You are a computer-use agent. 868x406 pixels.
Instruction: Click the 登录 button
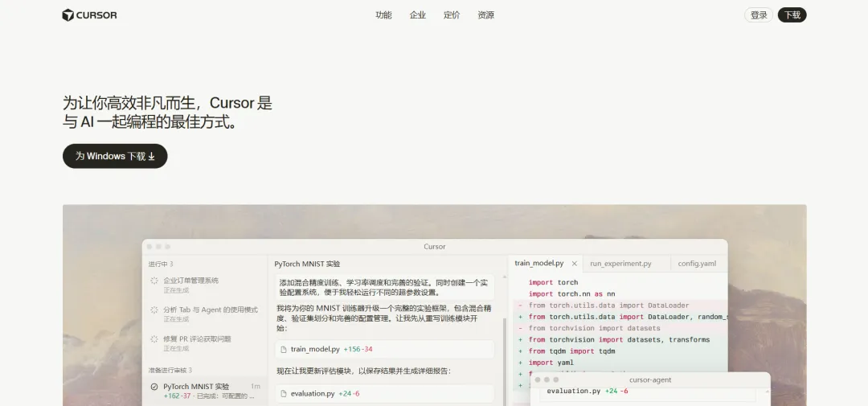[759, 15]
